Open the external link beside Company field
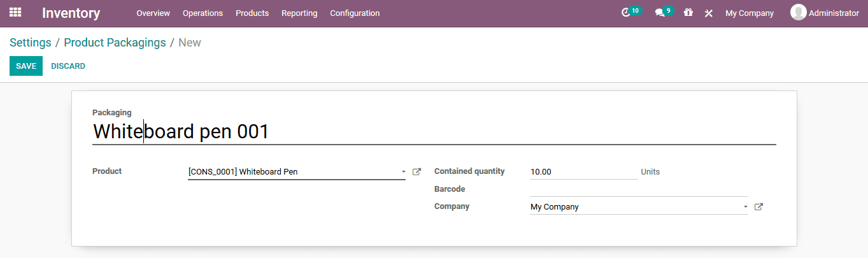Image resolution: width=868 pixels, height=258 pixels. coord(758,207)
